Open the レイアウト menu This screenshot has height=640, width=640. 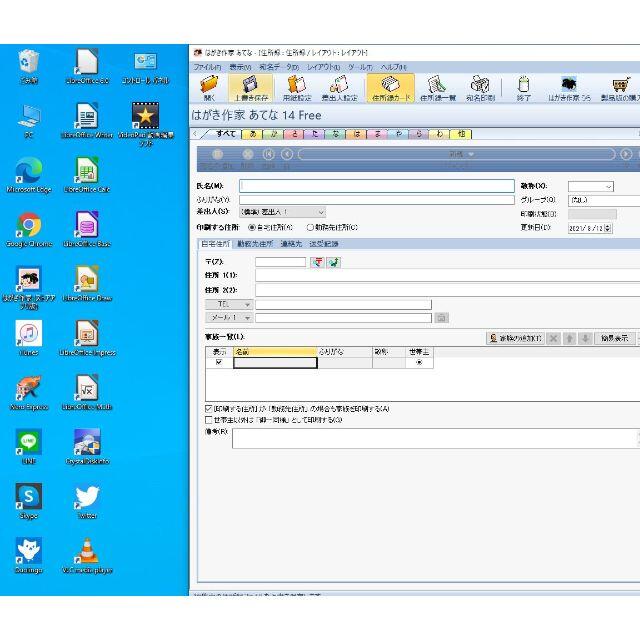[x=323, y=67]
